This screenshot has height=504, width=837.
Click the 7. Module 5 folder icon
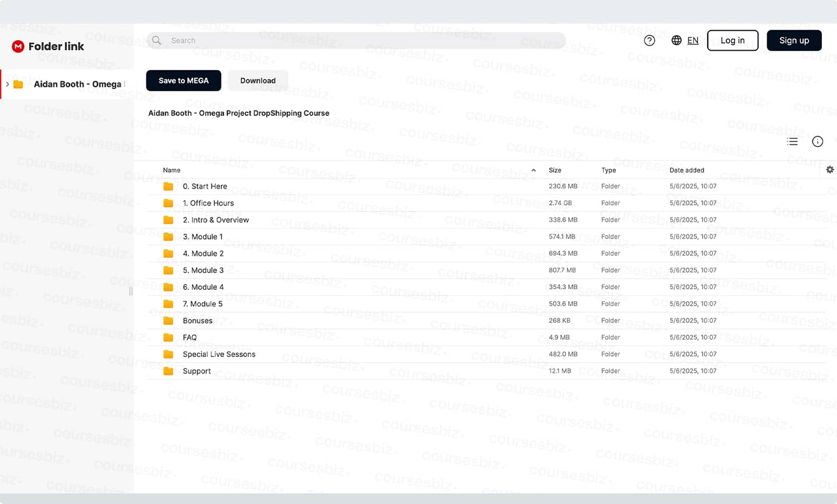coord(168,304)
